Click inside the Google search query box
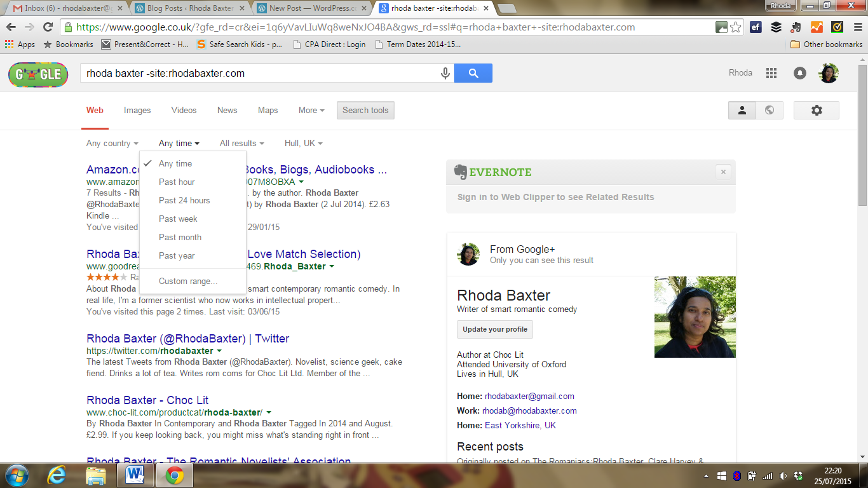This screenshot has height=488, width=868. click(x=261, y=73)
